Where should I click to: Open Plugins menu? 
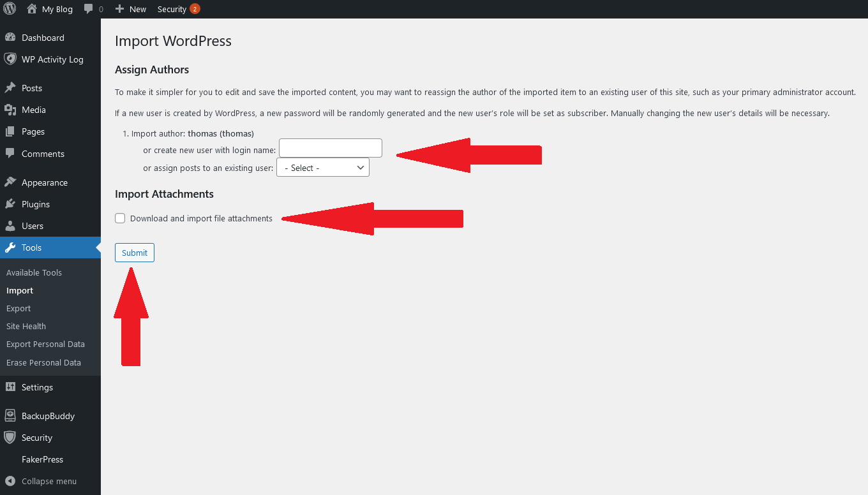pos(36,204)
